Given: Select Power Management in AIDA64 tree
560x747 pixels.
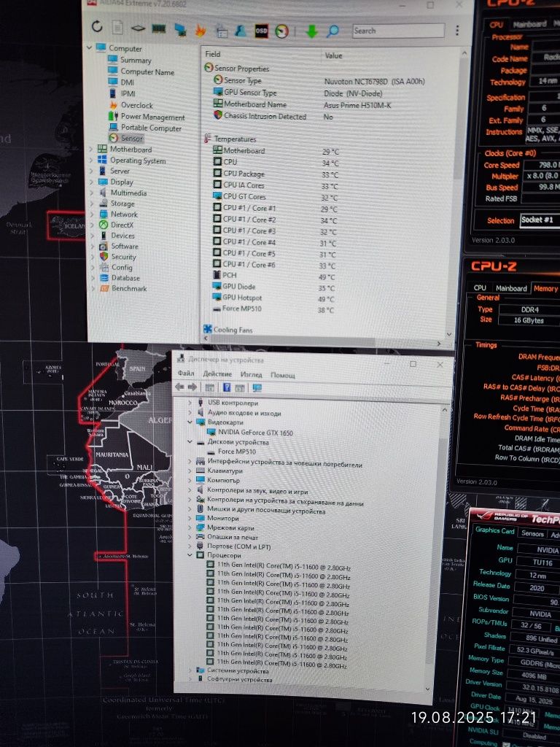Looking at the screenshot, I should click(152, 117).
